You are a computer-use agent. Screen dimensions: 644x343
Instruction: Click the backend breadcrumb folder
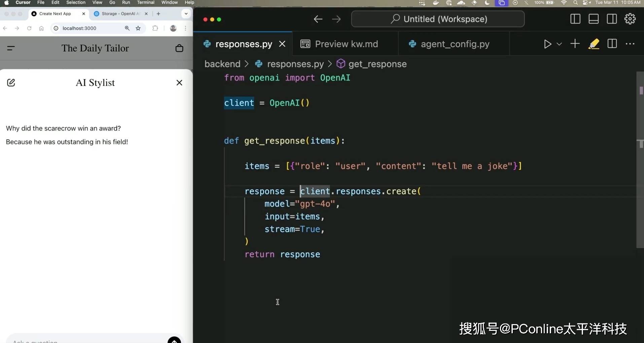click(222, 64)
